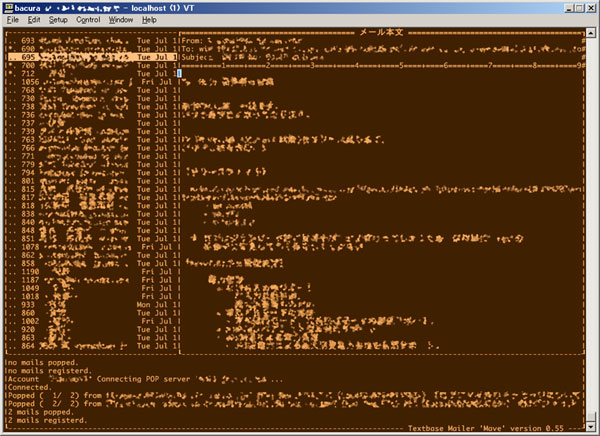Close the terminal window

pos(589,7)
